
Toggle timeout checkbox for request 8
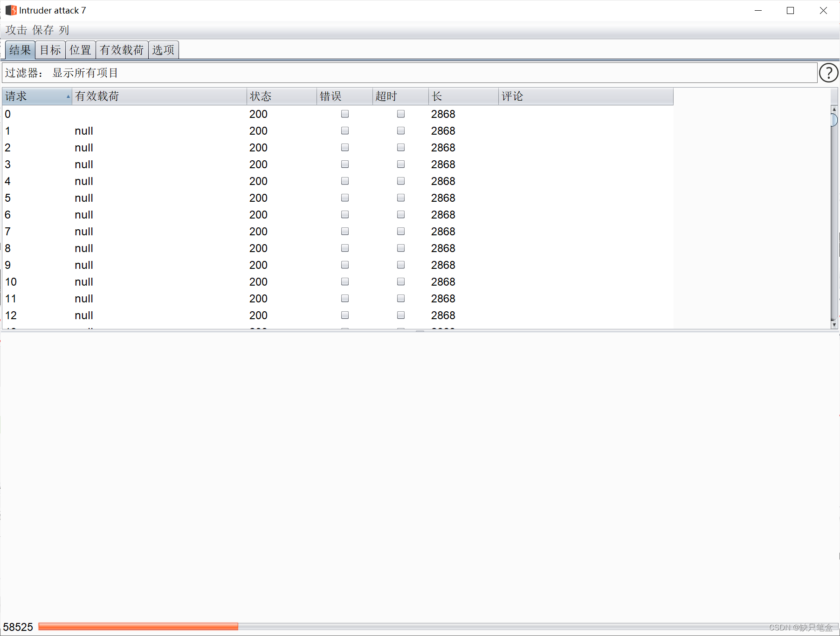coord(401,248)
